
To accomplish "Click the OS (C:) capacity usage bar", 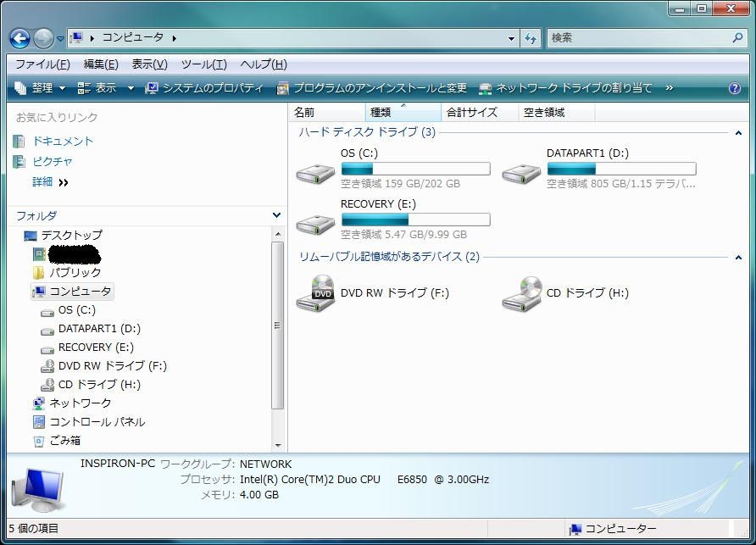I will click(x=415, y=169).
